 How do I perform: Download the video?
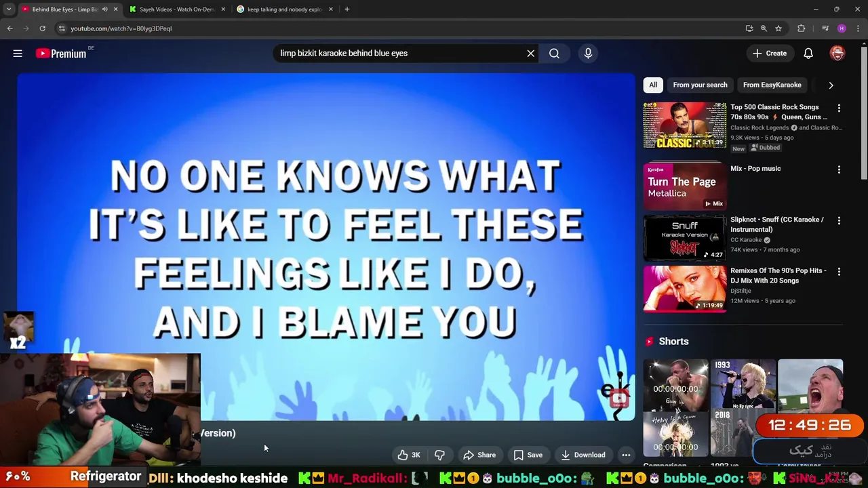point(583,455)
